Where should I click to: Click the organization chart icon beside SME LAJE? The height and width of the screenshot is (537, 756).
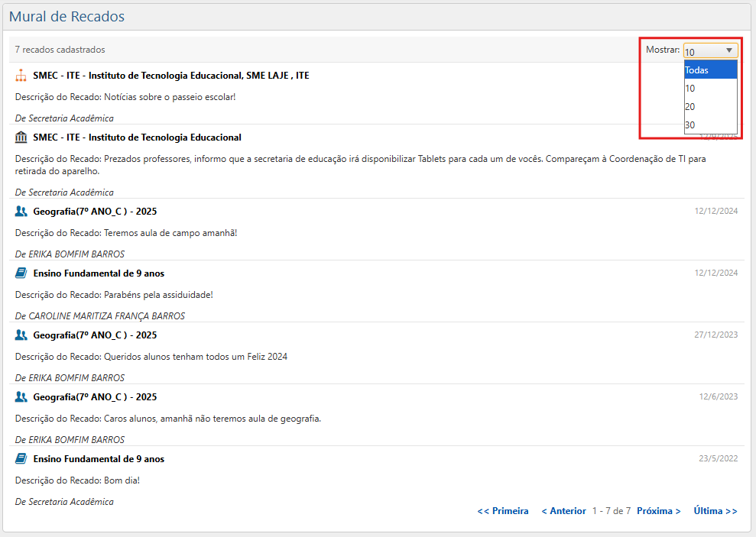coord(21,76)
